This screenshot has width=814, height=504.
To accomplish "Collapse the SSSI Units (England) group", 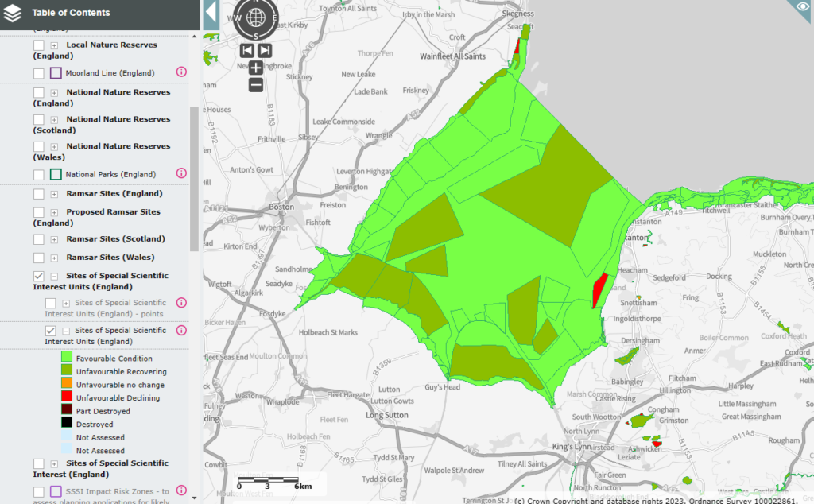I will click(x=55, y=276).
